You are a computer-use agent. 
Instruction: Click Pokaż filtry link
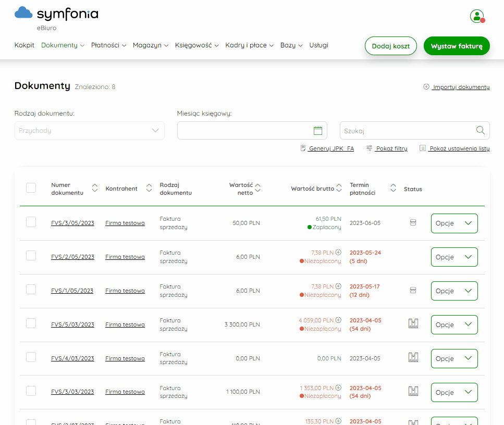[387, 148]
